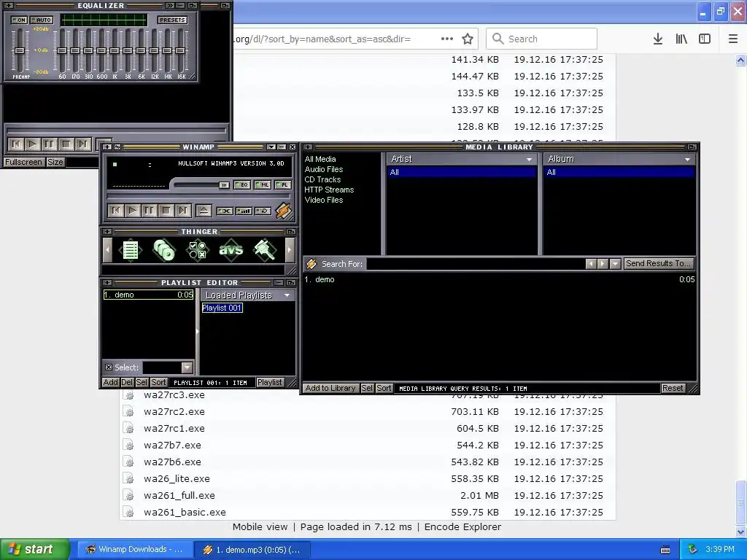Open the Media Library discs icon in Thinger

(164, 250)
